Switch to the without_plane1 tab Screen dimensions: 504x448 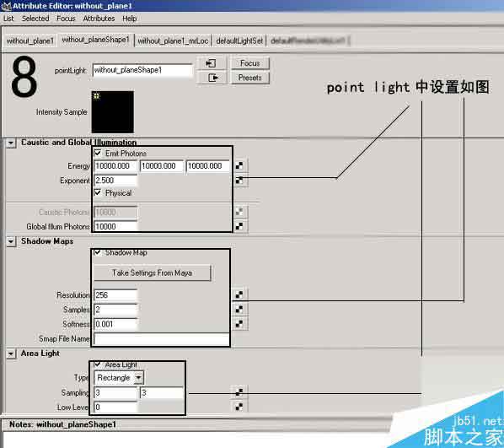click(29, 40)
